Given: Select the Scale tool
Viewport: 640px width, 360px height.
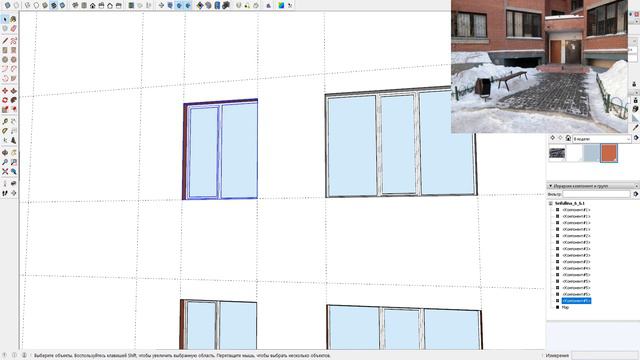Looking at the screenshot, I should pyautogui.click(x=5, y=109).
